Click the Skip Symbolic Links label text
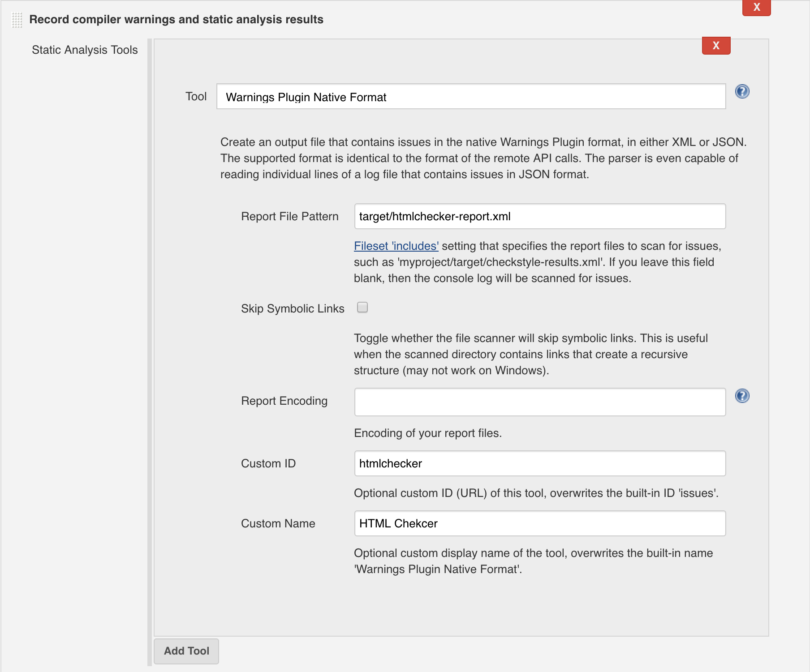The width and height of the screenshot is (810, 672). click(x=292, y=309)
